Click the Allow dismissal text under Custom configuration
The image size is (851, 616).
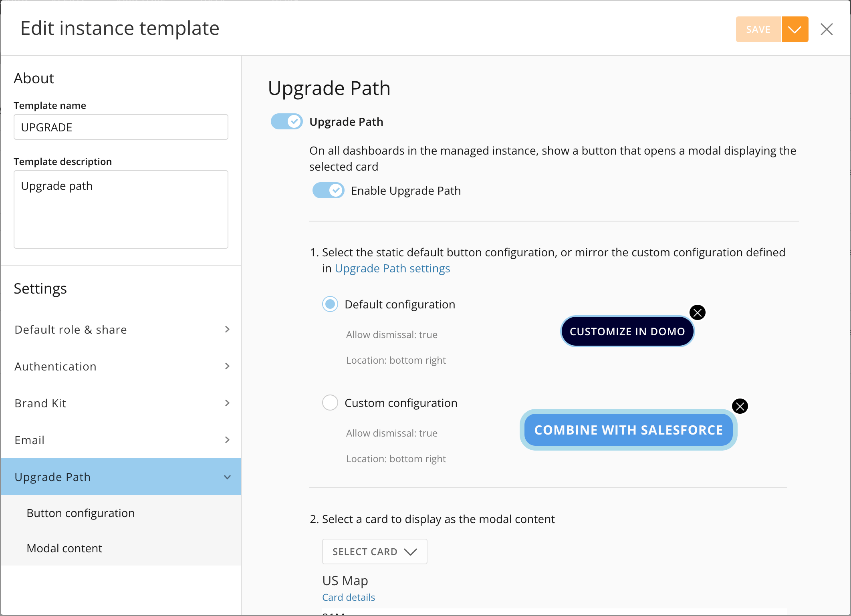pos(392,433)
